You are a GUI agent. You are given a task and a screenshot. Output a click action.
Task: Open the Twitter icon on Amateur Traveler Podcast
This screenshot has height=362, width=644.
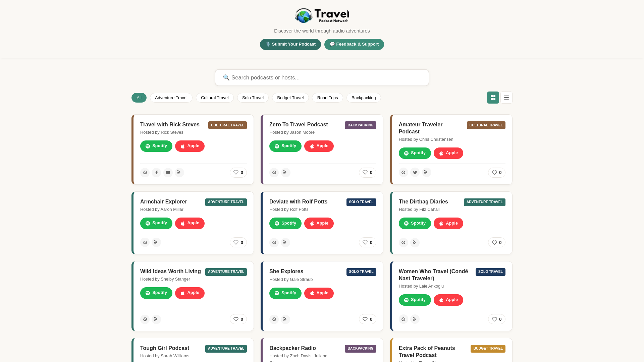[415, 172]
